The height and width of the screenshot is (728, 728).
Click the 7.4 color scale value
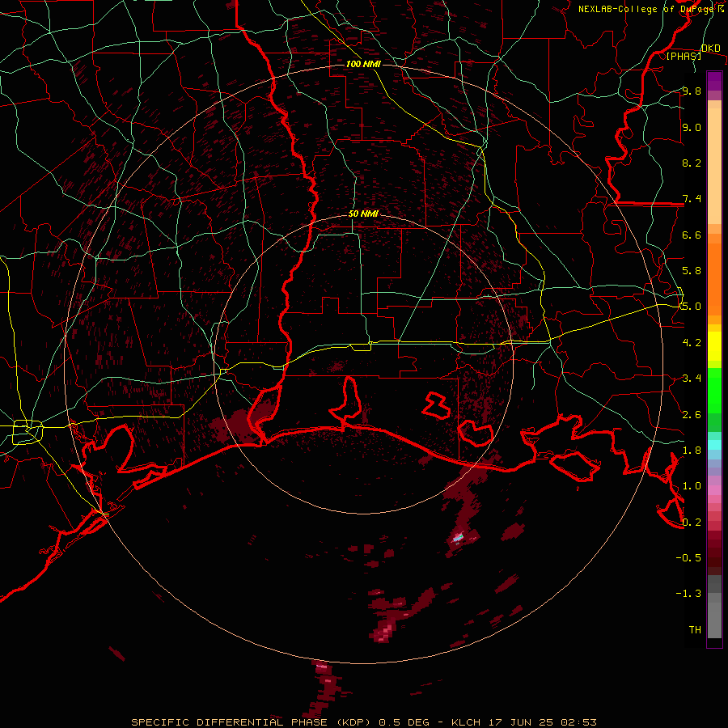click(692, 199)
